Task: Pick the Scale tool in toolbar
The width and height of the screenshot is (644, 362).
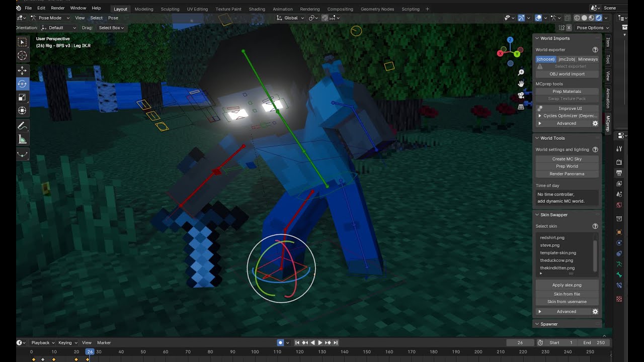Action: [x=22, y=97]
